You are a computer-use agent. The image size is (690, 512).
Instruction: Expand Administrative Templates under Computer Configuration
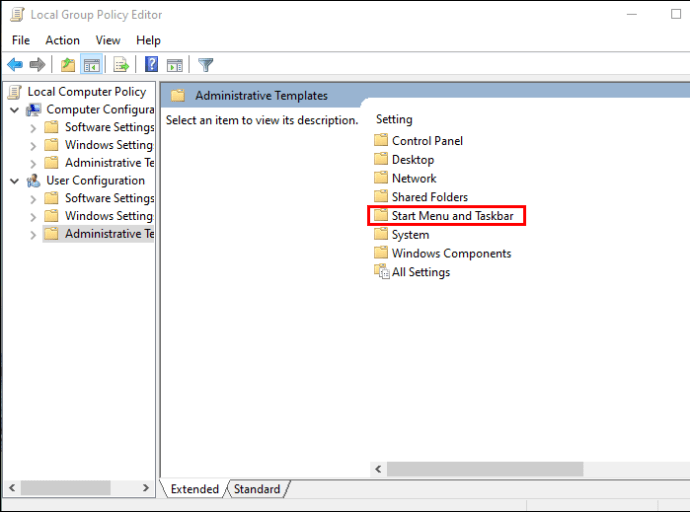[33, 164]
